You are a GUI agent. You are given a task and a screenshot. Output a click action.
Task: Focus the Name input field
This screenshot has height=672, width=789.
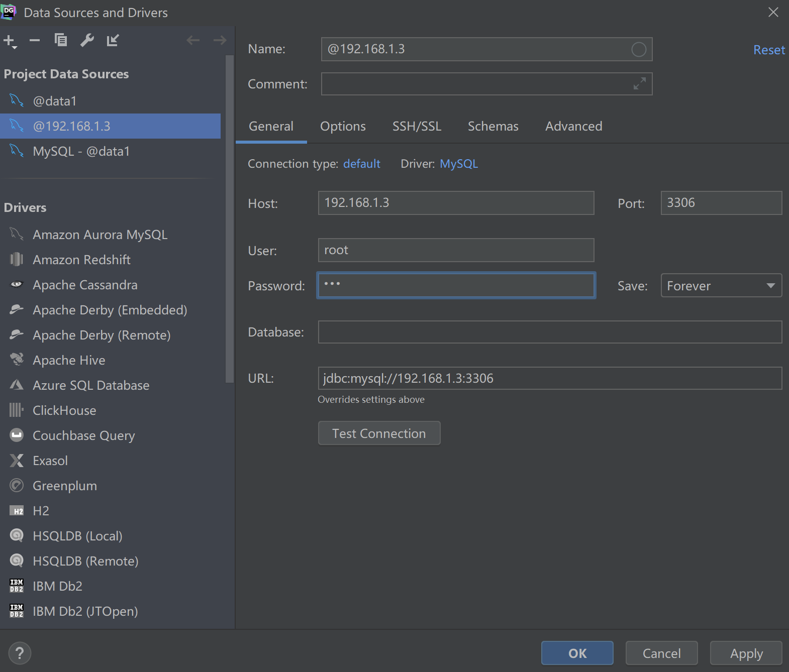click(x=486, y=49)
